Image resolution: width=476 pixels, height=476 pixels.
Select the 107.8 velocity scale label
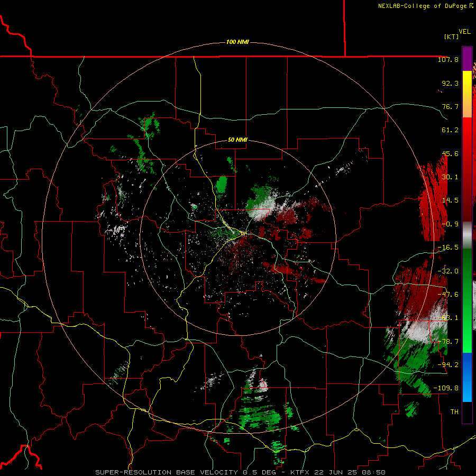click(x=448, y=59)
